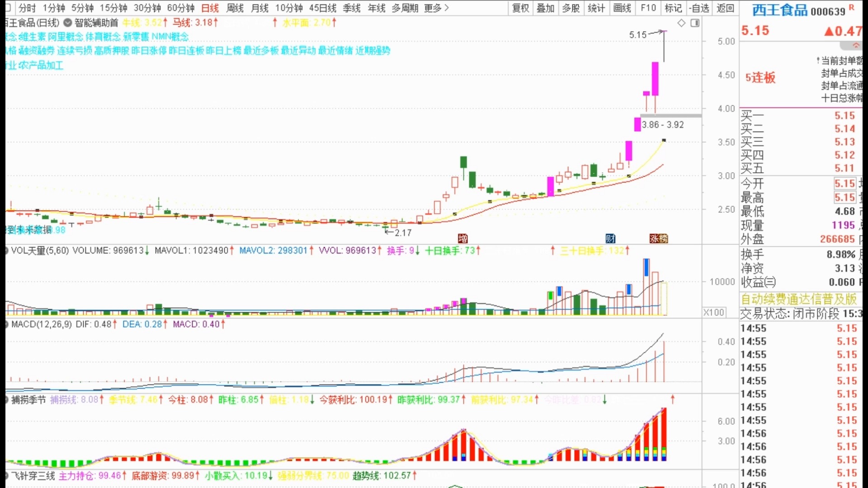Open the 多周期 multi-period view
Viewport: 868px width, 488px height.
click(405, 8)
